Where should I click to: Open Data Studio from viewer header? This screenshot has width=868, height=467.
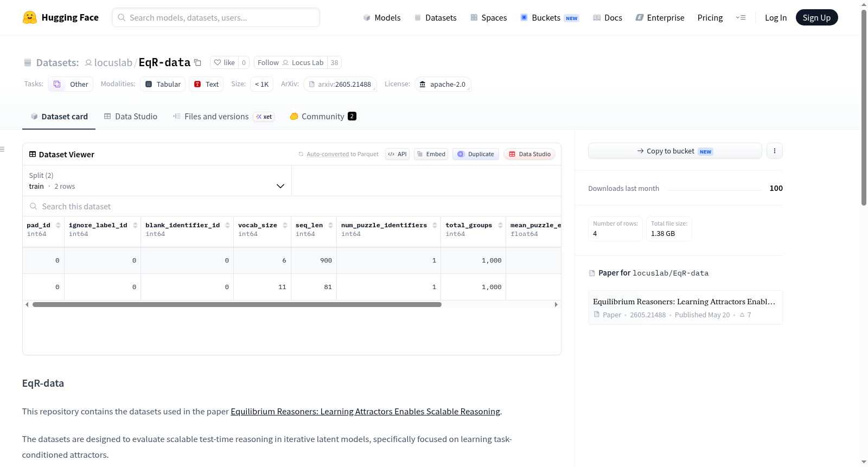[x=529, y=154]
